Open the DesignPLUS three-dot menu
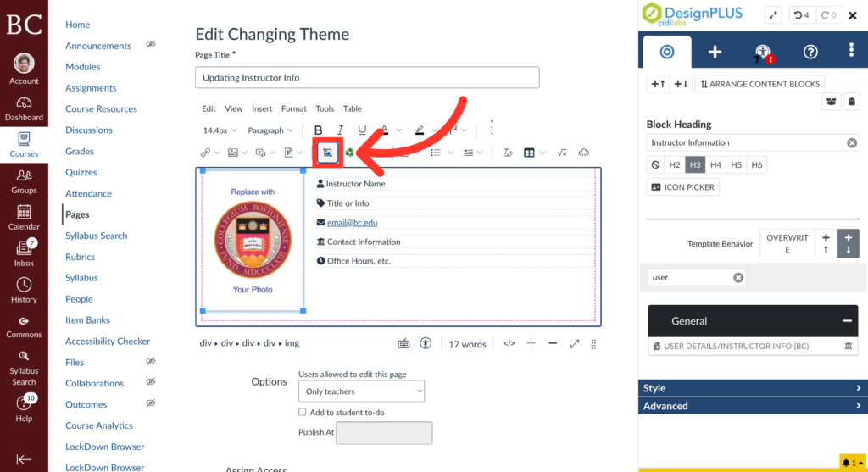The width and height of the screenshot is (868, 472). (851, 50)
